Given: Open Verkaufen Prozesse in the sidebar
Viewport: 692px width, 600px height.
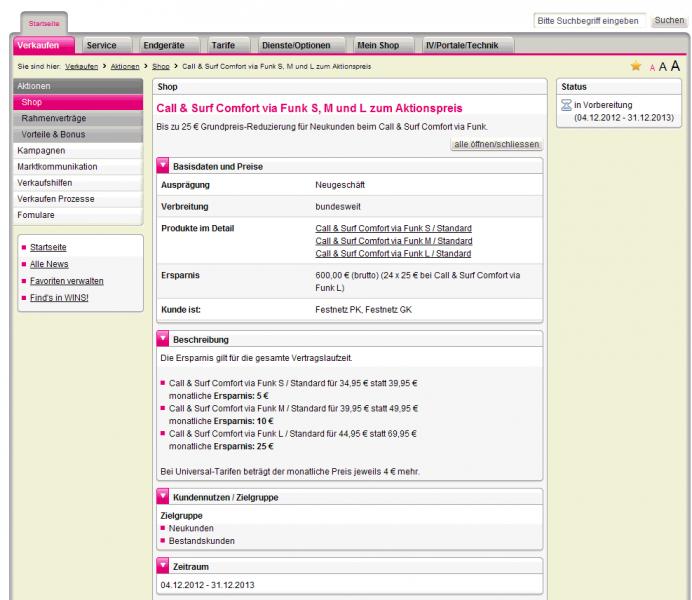Looking at the screenshot, I should pos(78,199).
